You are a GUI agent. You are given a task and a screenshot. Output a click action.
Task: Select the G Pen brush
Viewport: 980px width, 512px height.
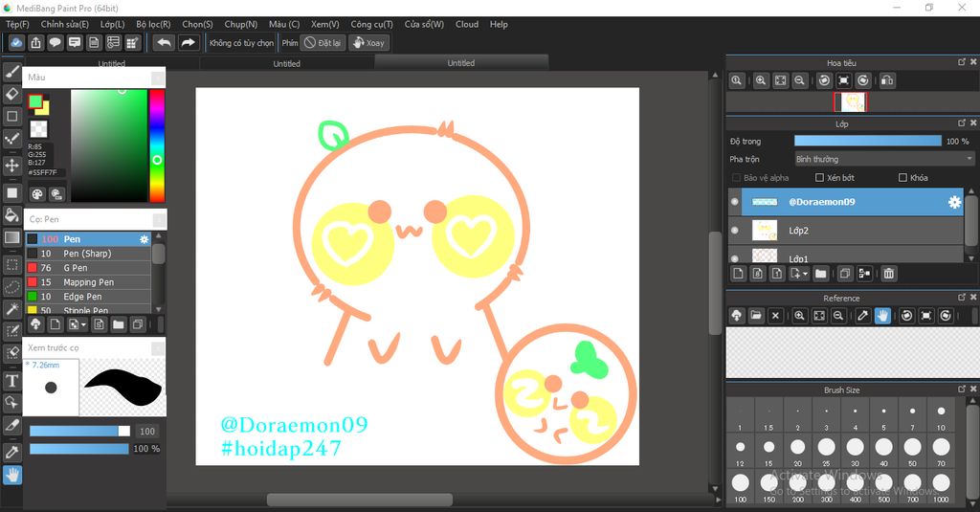[89, 268]
